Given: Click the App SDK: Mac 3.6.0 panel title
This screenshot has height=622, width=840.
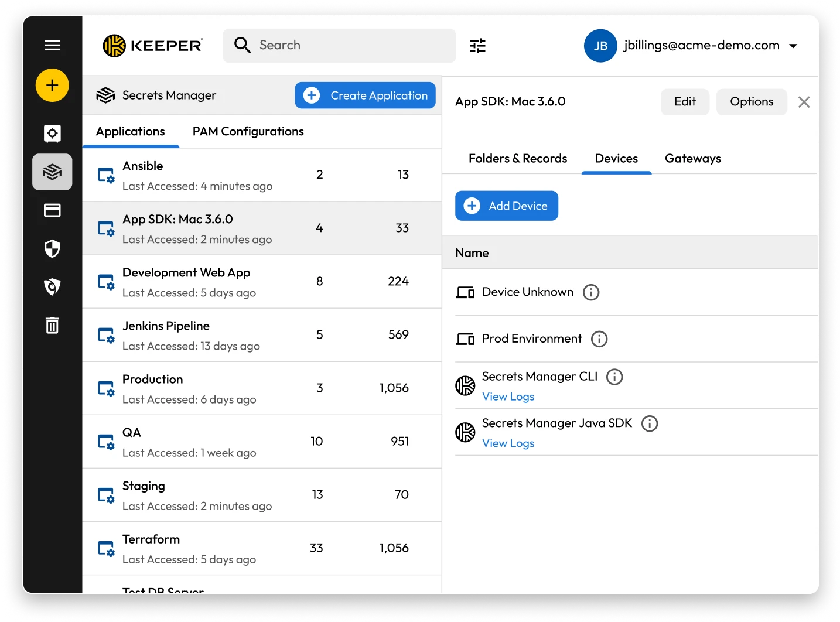Looking at the screenshot, I should [x=510, y=101].
